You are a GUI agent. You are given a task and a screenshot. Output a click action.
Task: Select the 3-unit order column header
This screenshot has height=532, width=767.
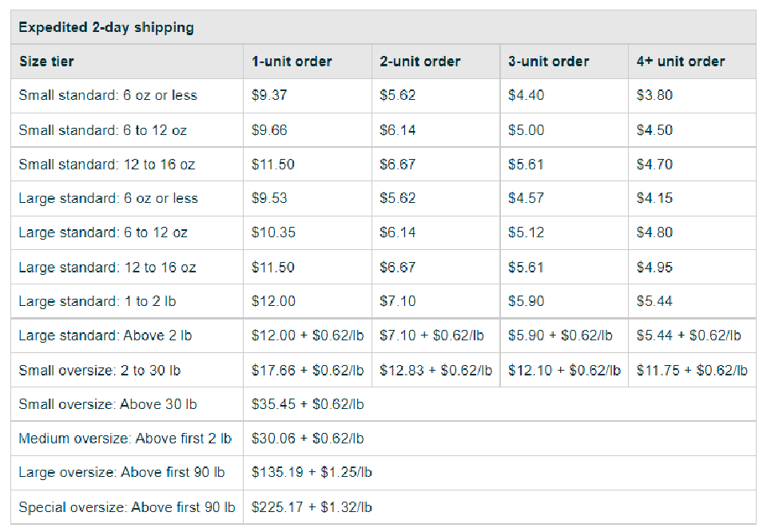548,62
